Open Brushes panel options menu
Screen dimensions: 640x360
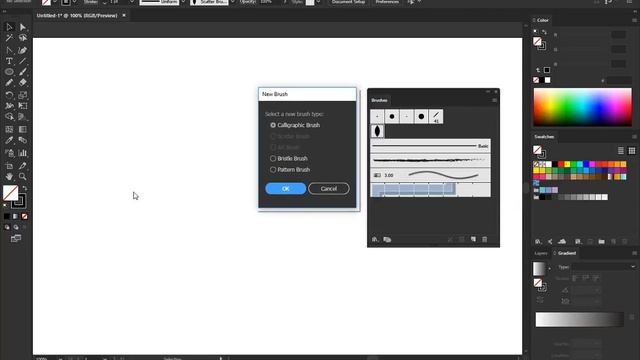(x=494, y=100)
